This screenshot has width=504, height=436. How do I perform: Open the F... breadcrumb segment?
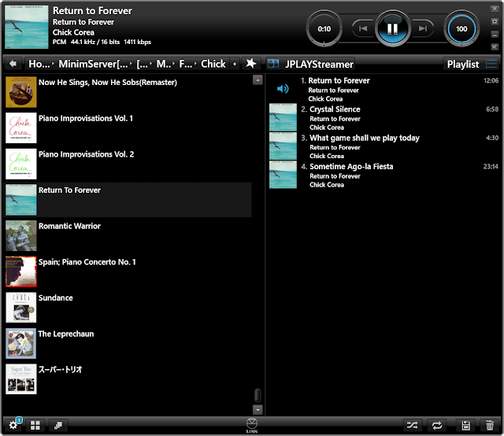[186, 64]
